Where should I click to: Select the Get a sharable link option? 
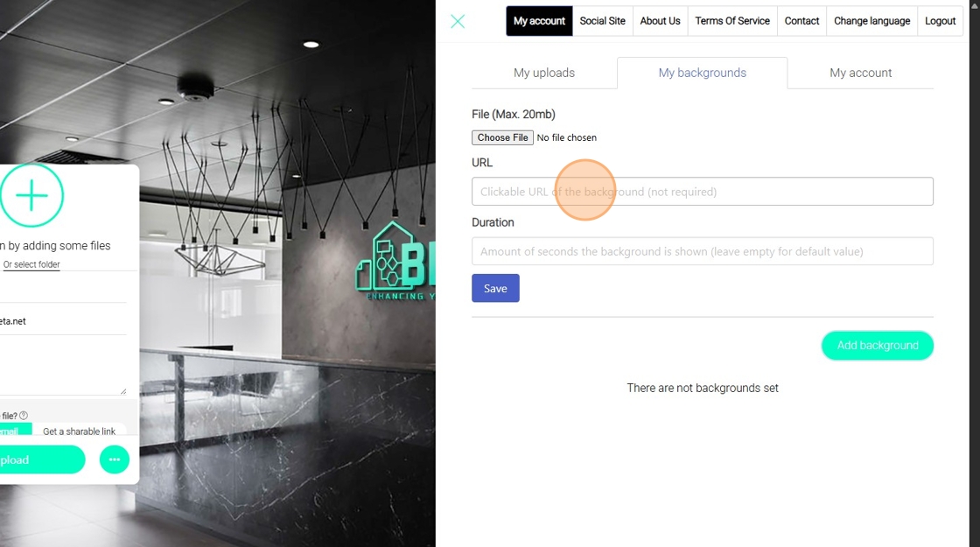[x=80, y=431]
